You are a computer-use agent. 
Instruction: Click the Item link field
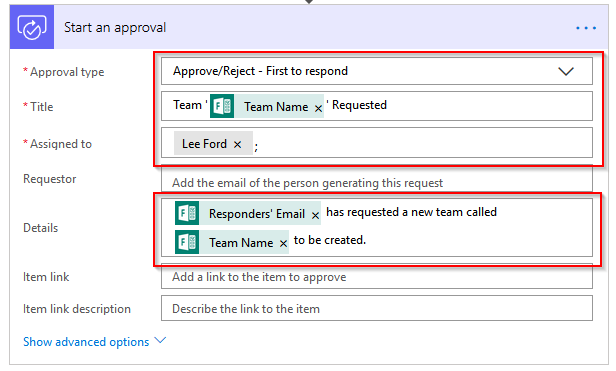click(377, 276)
